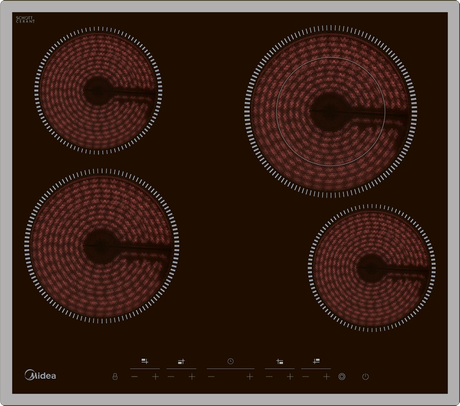Viewport: 460px width, 406px height.
Task: Tap the dual-ring zone toggle icon beside power
Action: 342,377
